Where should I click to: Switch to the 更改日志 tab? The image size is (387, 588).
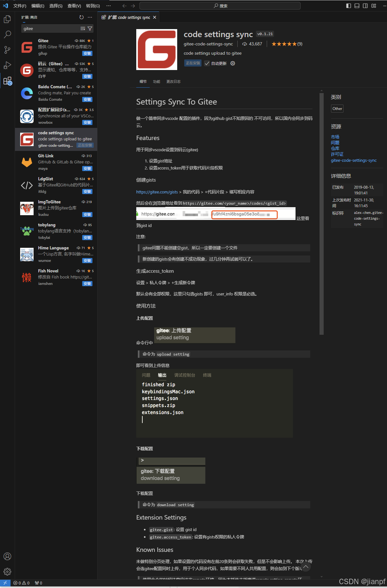(x=173, y=82)
